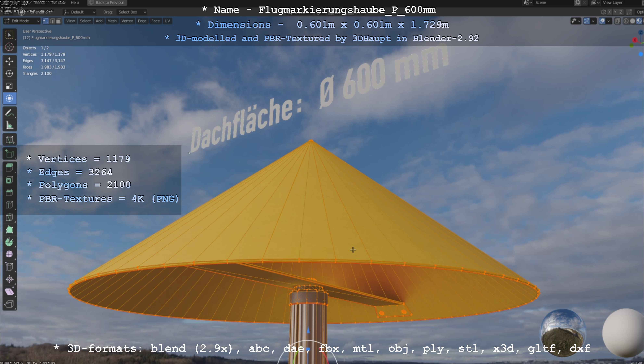This screenshot has width=644, height=364.
Task: Select the Select Box tool
Action: click(9, 34)
